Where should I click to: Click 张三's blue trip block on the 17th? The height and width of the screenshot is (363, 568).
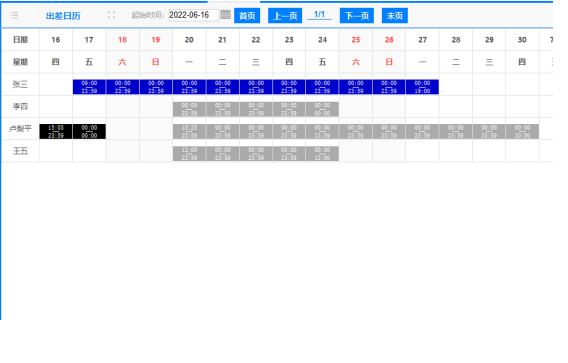click(x=89, y=87)
